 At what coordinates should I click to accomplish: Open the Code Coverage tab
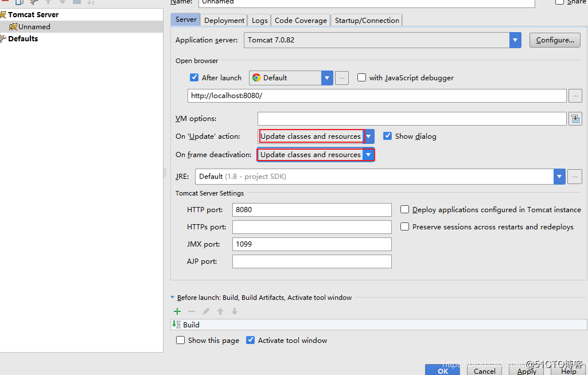pyautogui.click(x=301, y=20)
